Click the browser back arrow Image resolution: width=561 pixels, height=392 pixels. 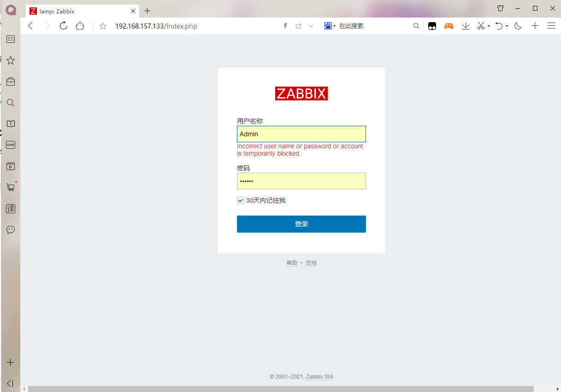[x=30, y=26]
